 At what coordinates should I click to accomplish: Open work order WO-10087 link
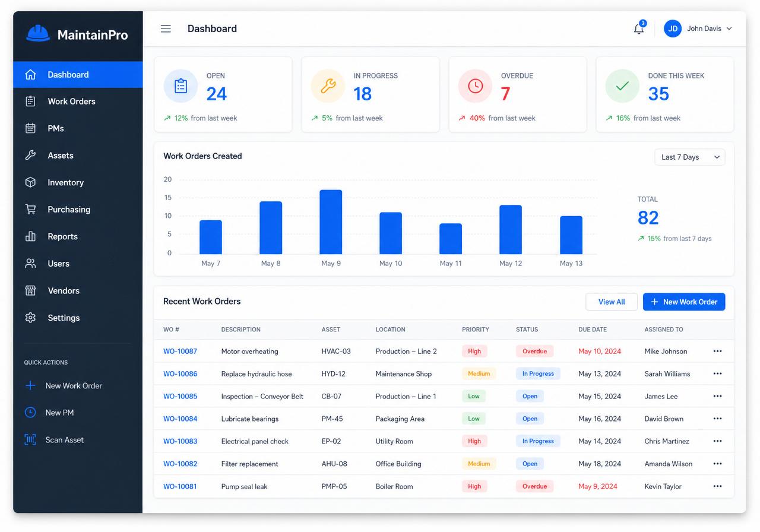[180, 351]
